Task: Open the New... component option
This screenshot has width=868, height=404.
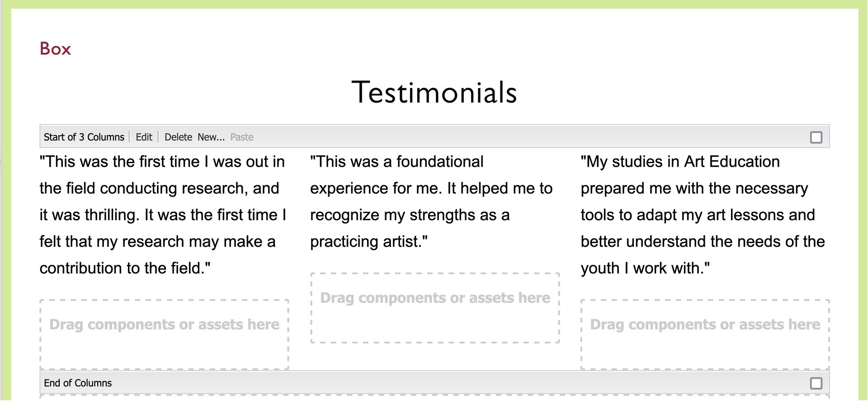Action: tap(211, 137)
